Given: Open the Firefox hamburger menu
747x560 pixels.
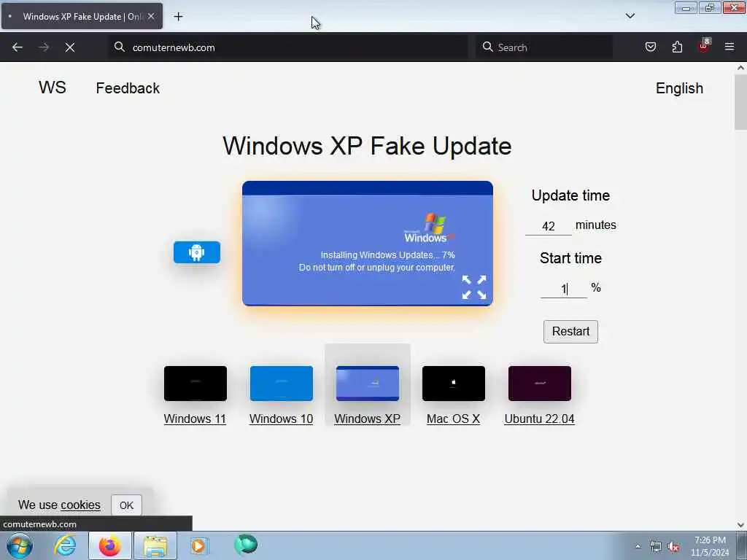Looking at the screenshot, I should 729,47.
